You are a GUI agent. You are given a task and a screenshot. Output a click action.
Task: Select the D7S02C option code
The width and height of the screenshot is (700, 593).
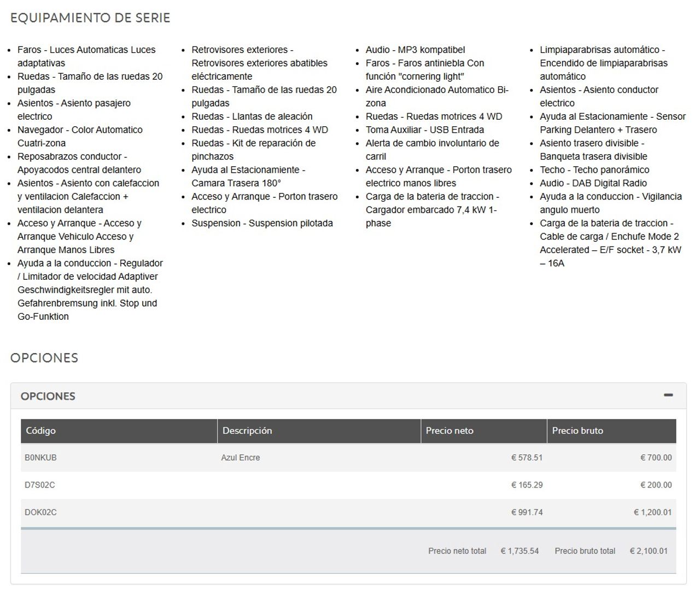40,485
